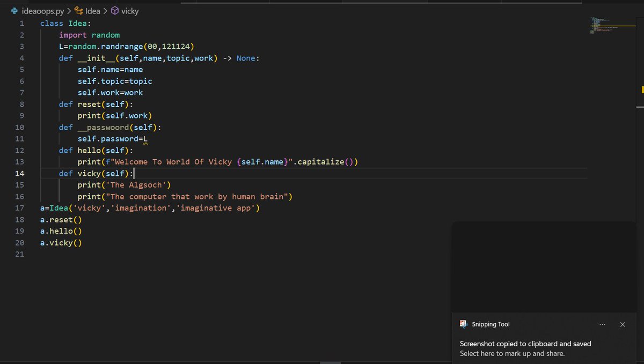Click the "-> None" return annotation
The height and width of the screenshot is (364, 644).
[239, 58]
